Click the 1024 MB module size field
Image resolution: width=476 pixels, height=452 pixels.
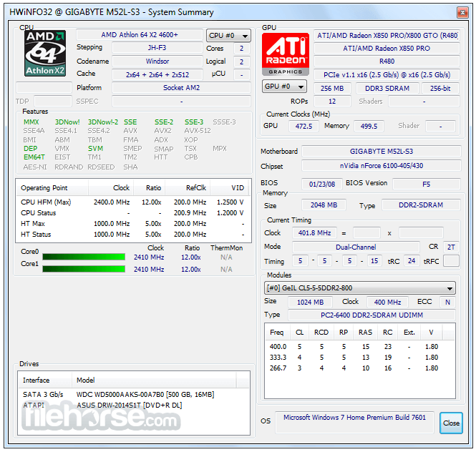coord(310,302)
